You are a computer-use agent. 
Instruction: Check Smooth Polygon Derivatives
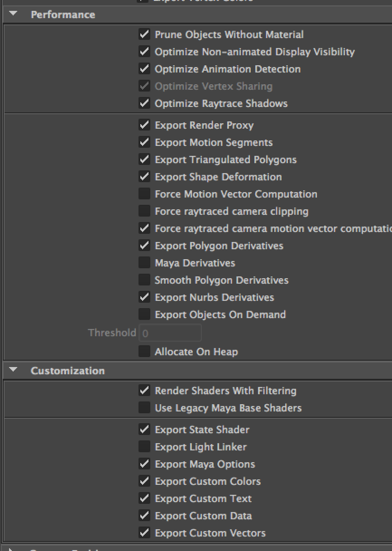click(x=144, y=280)
